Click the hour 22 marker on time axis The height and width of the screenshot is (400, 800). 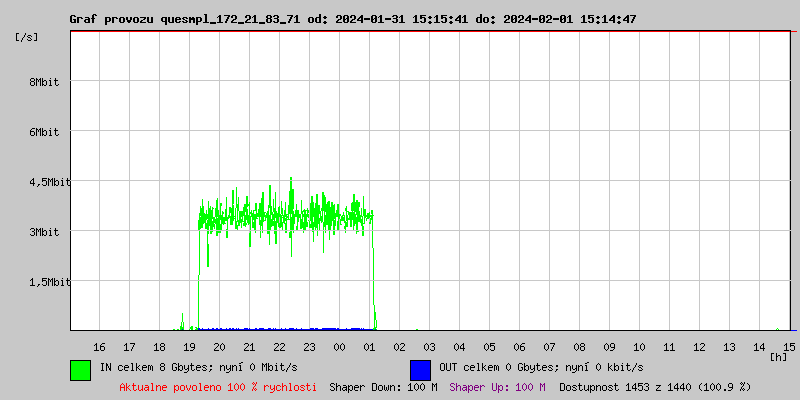[279, 346]
